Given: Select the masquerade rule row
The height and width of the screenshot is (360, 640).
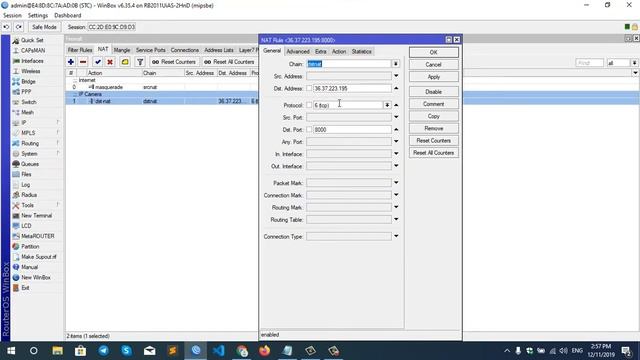Looking at the screenshot, I should 163,87.
